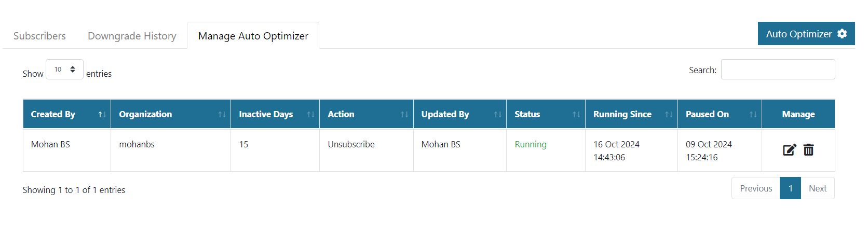Sort by Paused On column arrows

tap(753, 115)
